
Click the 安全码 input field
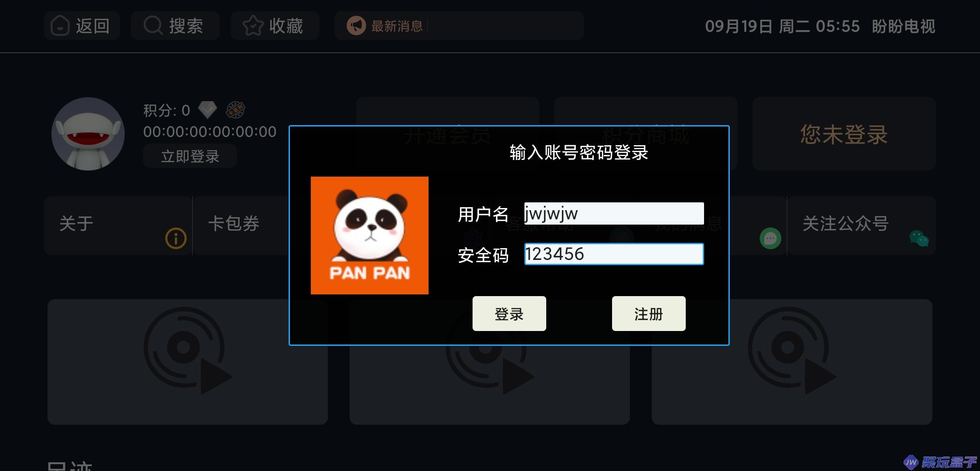[614, 254]
